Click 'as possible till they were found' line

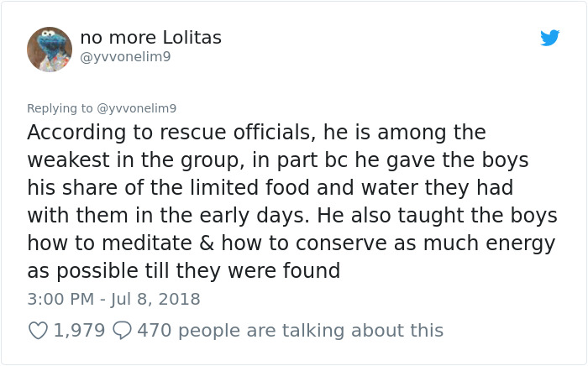point(183,271)
